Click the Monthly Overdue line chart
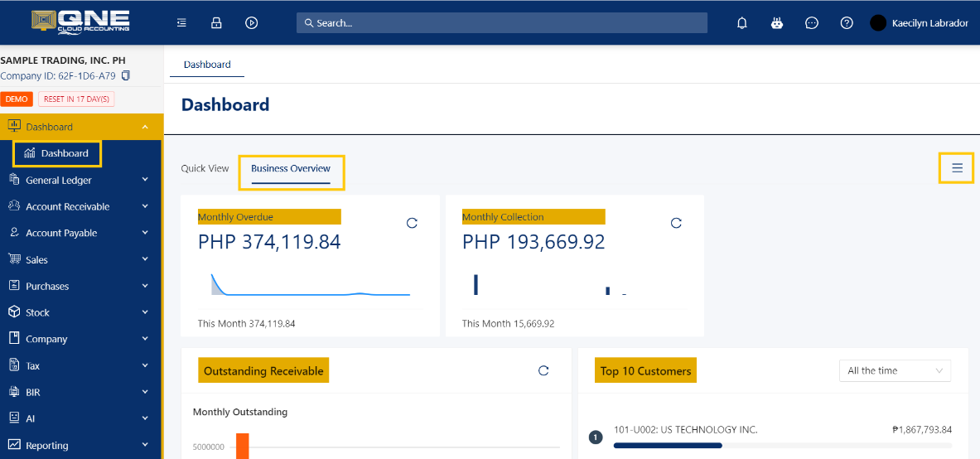This screenshot has width=980, height=459. (x=311, y=284)
